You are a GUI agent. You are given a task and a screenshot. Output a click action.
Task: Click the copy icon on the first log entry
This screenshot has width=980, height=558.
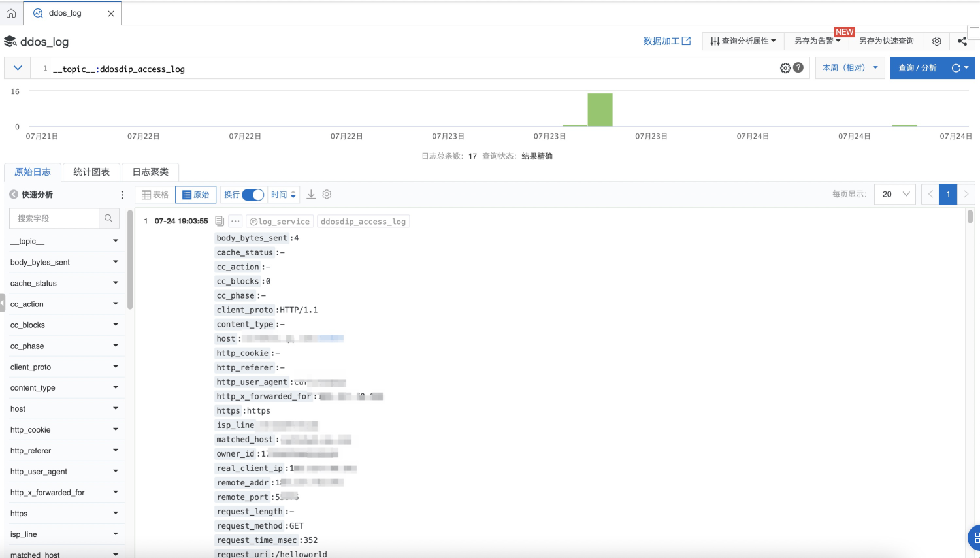click(219, 221)
